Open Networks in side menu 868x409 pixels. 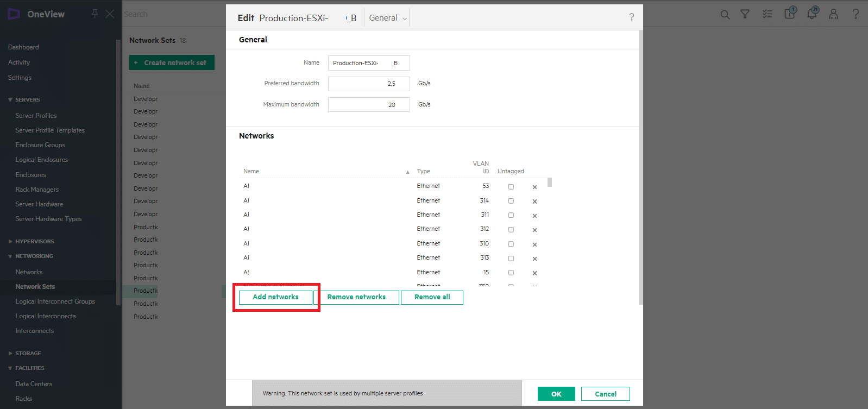click(29, 272)
